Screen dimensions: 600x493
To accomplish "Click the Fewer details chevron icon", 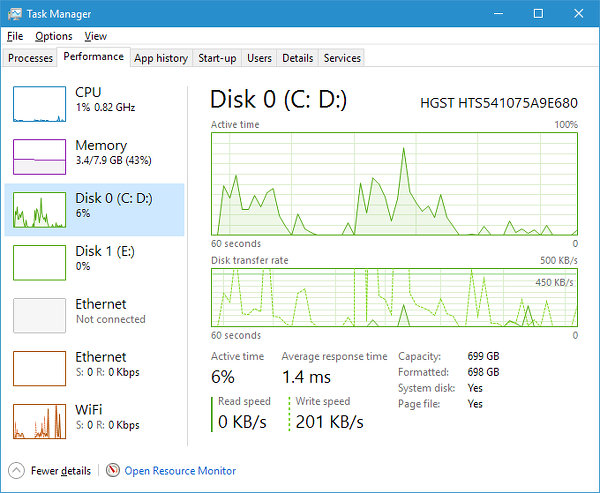I will coord(16,471).
